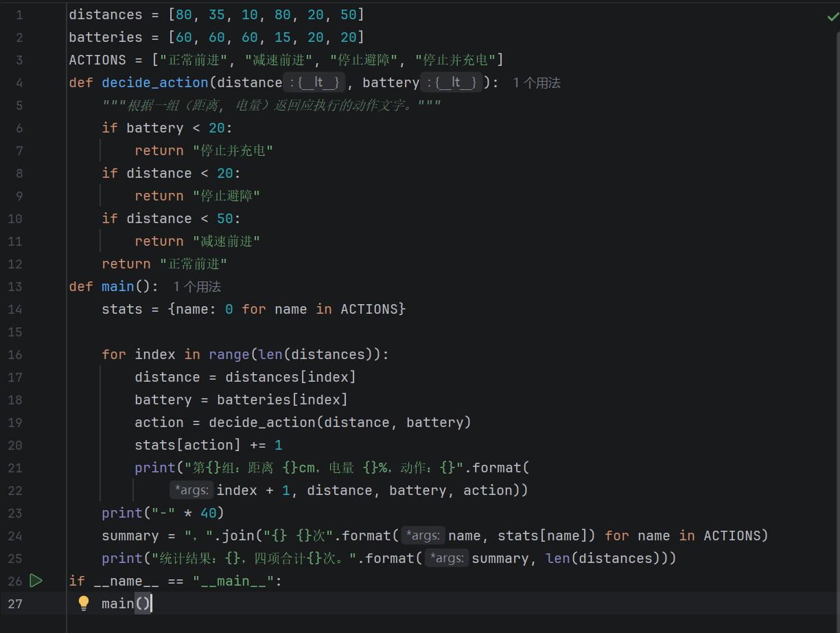Click stats[action] on line 20

click(x=188, y=446)
